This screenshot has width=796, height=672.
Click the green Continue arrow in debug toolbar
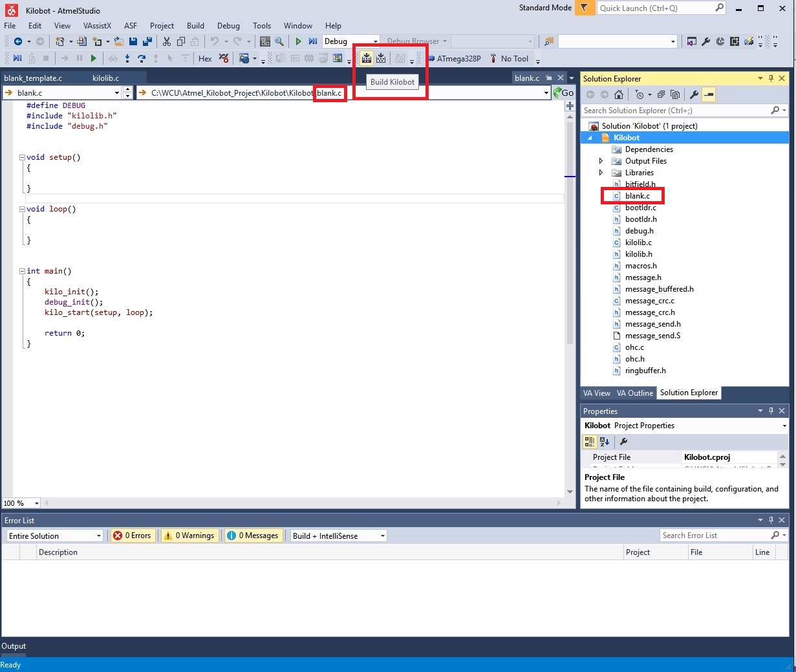(94, 59)
